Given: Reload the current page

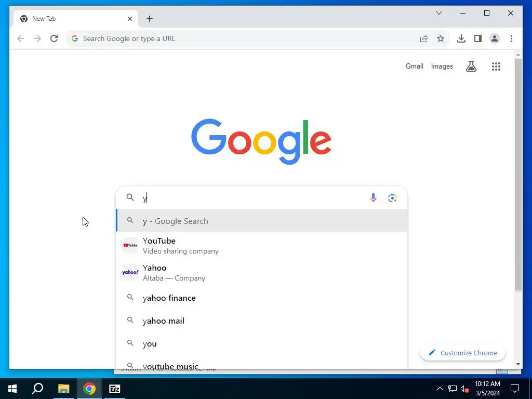Looking at the screenshot, I should pos(54,38).
